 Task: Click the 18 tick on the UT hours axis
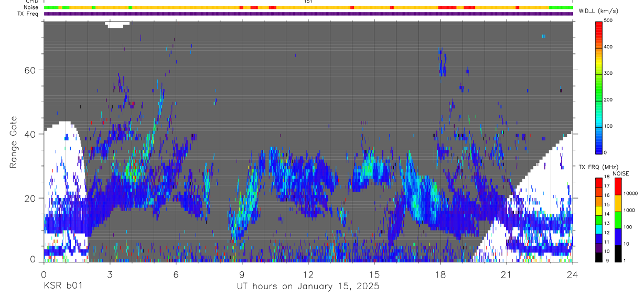440,274
